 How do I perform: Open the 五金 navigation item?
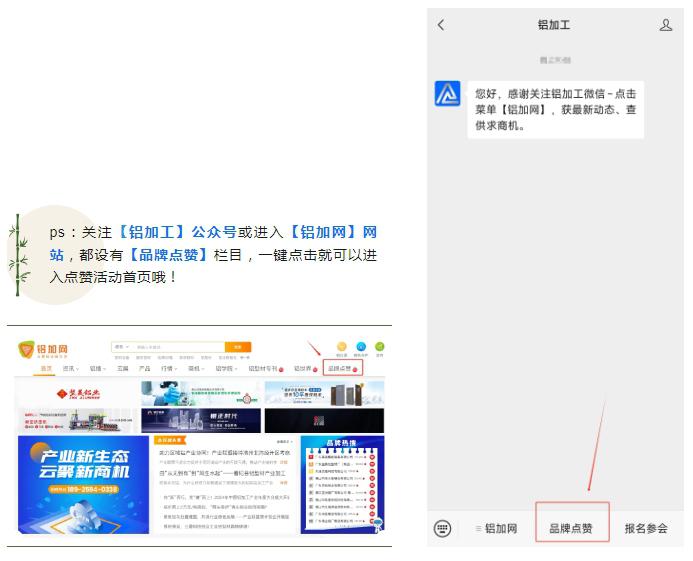122,368
